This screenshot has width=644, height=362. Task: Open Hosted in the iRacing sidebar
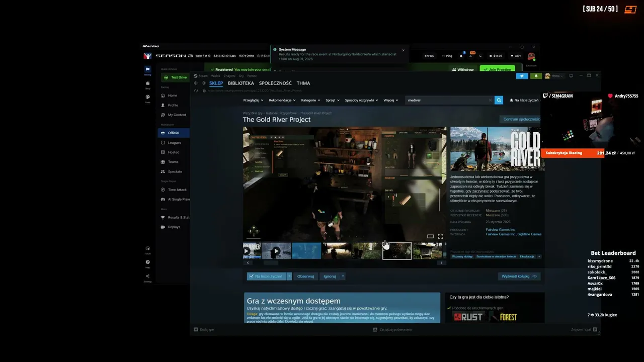(x=174, y=152)
